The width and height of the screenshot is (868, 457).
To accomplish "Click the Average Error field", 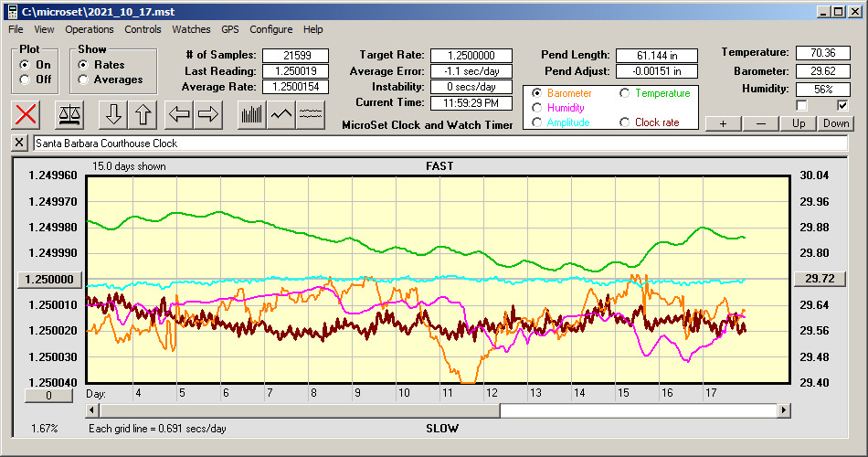I will coord(471,71).
